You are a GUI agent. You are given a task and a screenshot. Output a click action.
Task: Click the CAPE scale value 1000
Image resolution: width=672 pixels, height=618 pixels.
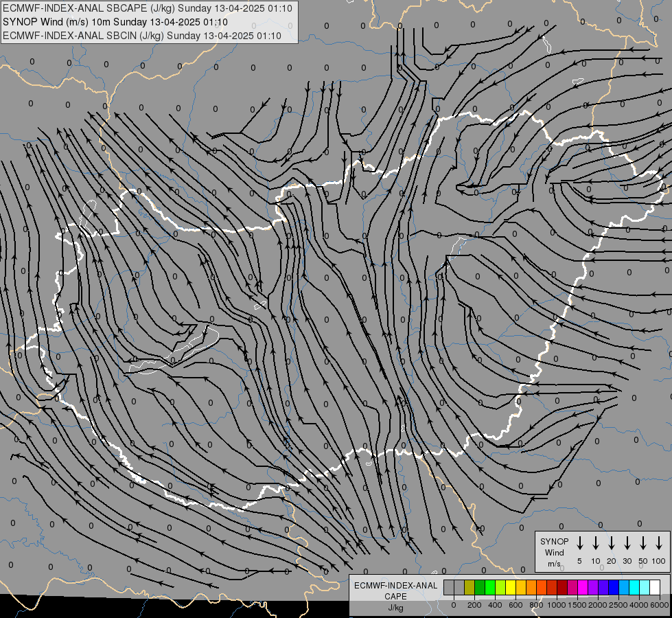(x=557, y=605)
